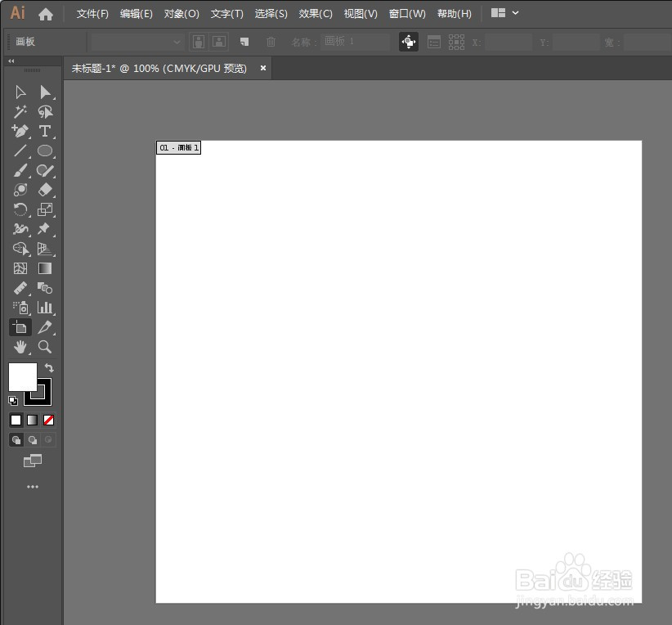Viewport: 672px width, 625px height.
Task: Toggle landscape orientation for the artboard
Action: tap(218, 42)
